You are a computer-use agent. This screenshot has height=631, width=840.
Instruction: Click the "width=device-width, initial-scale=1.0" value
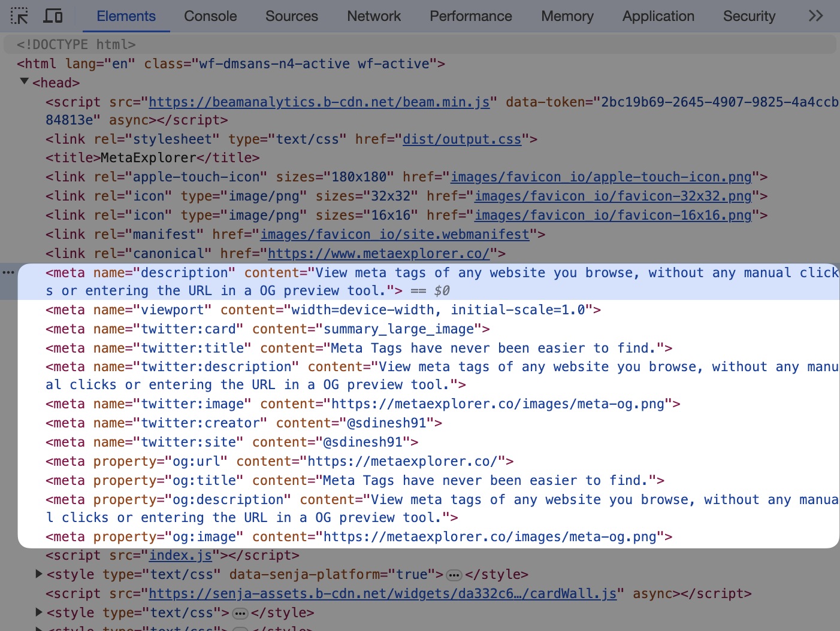(438, 310)
